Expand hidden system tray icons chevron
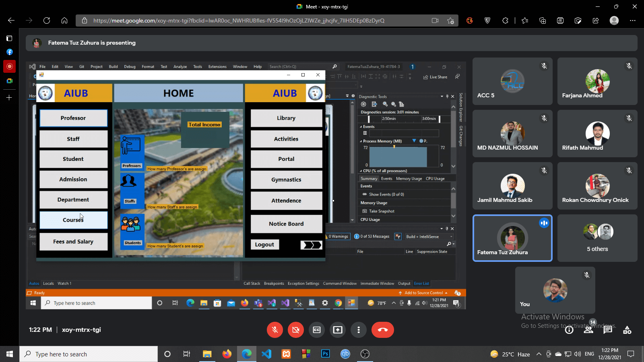Image resolution: width=644 pixels, height=362 pixels. pyautogui.click(x=539, y=354)
